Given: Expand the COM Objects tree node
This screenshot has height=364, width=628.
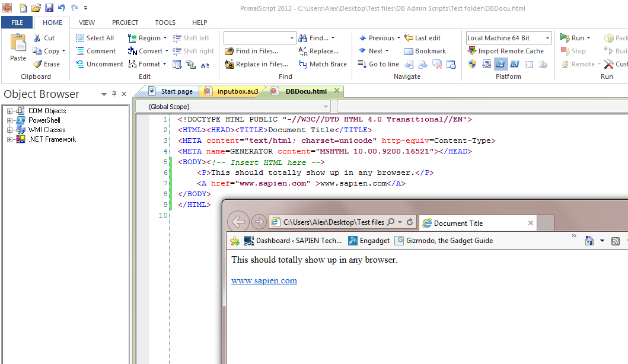Looking at the screenshot, I should pos(9,111).
